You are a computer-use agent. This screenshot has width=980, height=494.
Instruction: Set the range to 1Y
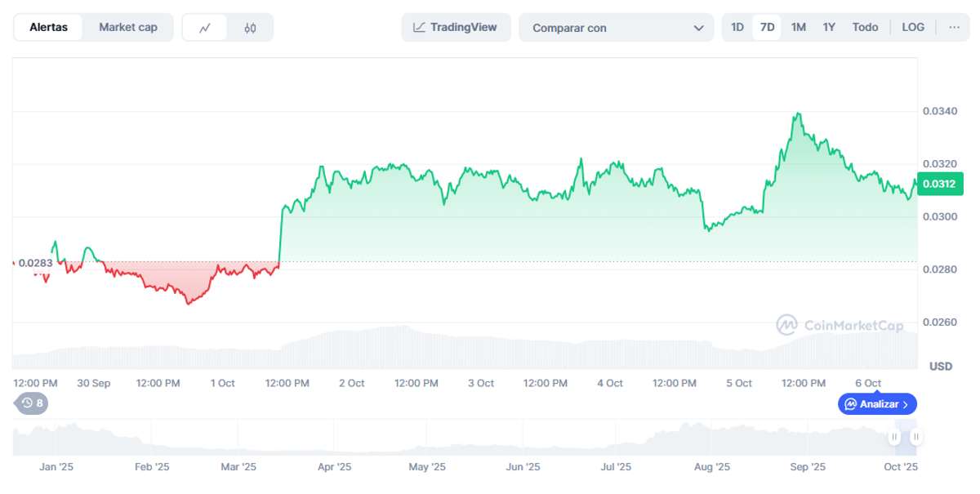(829, 27)
